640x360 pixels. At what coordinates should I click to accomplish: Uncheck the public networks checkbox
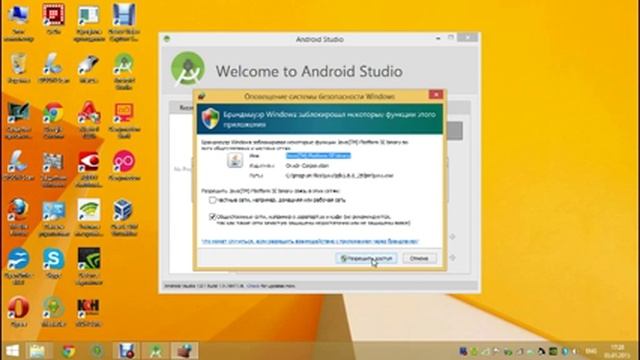click(x=212, y=217)
